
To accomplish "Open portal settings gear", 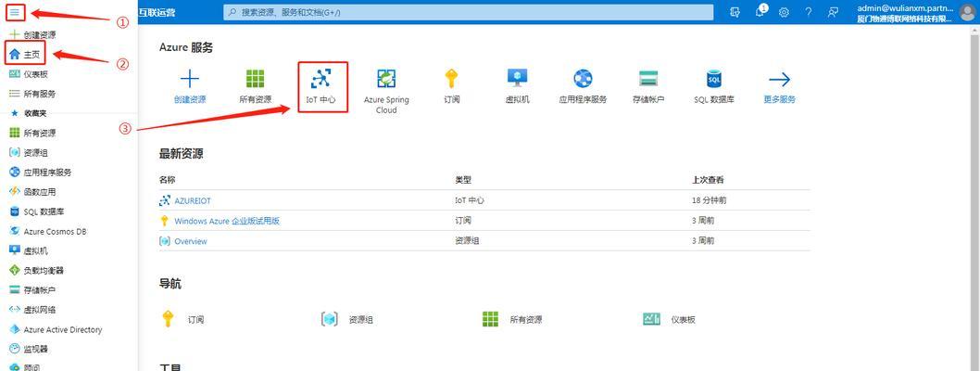I will click(784, 12).
